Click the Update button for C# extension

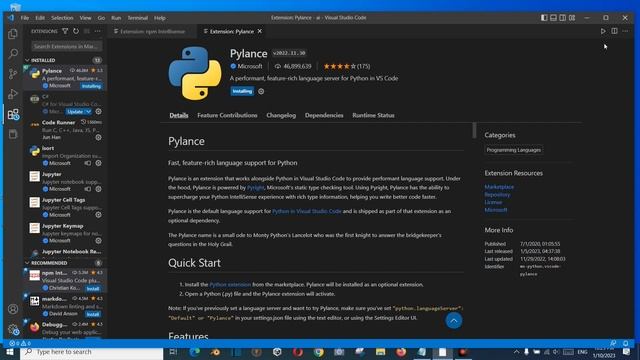[76, 111]
